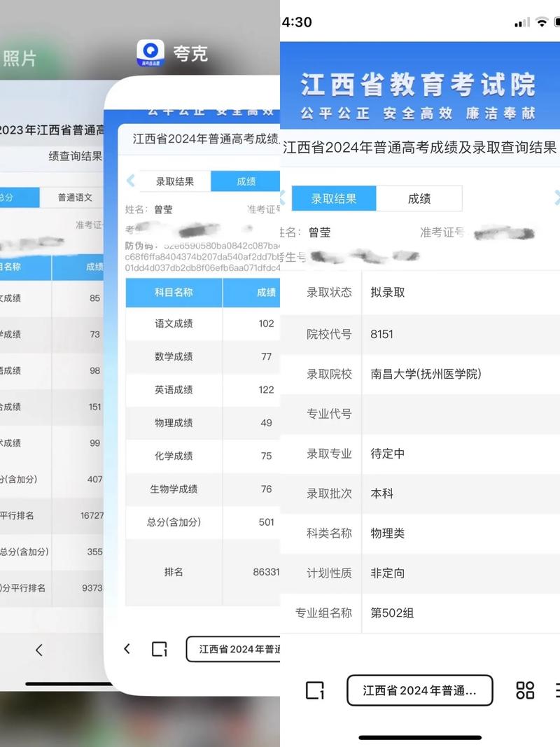Switch to the 成绩 tab
Screen dimensions: 560x747
pos(419,198)
